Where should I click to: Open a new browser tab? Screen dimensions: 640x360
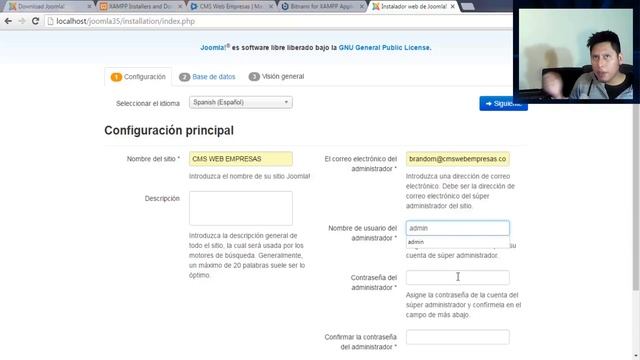[468, 7]
